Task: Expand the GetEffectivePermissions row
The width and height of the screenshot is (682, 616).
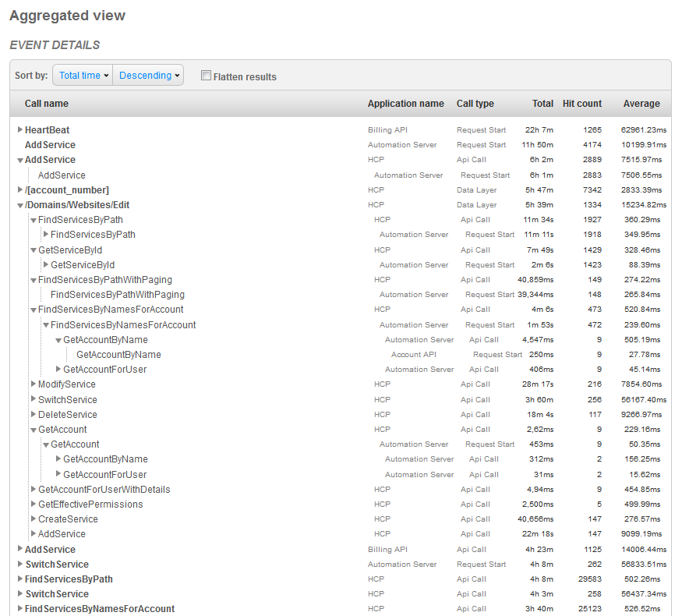Action: (x=33, y=504)
